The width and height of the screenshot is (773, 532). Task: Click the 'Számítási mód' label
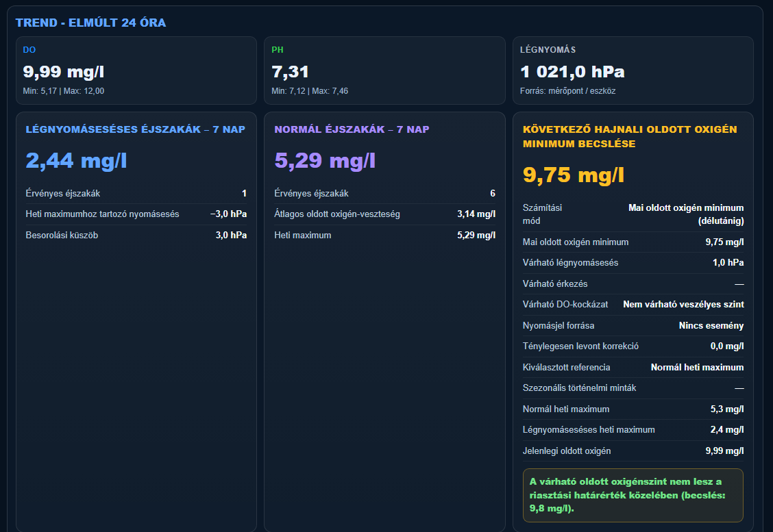coord(542,214)
